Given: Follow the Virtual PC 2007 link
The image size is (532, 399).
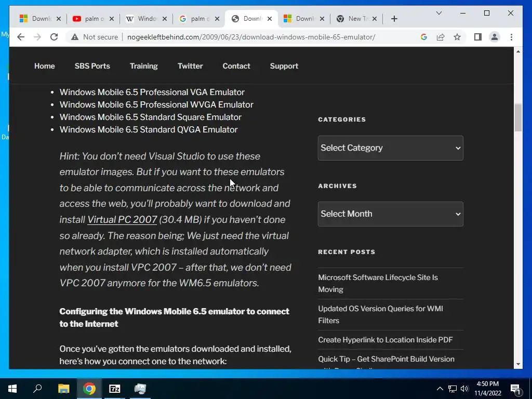Looking at the screenshot, I should (x=122, y=220).
